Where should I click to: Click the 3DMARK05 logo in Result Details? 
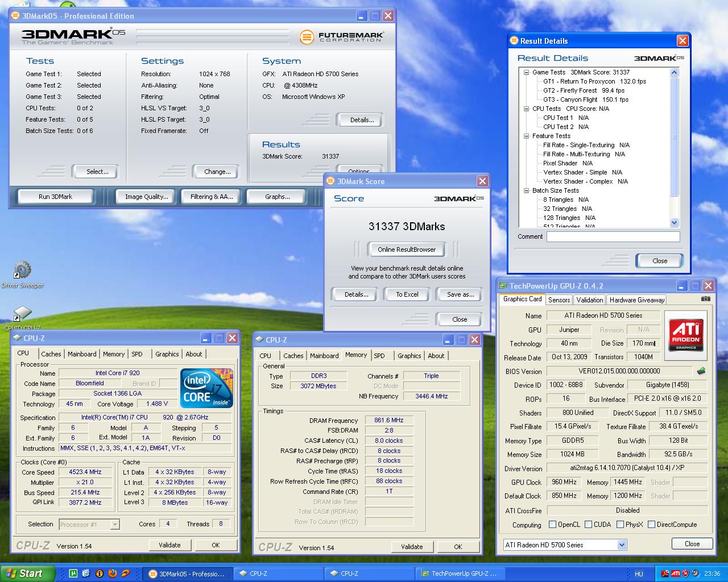pyautogui.click(x=659, y=58)
